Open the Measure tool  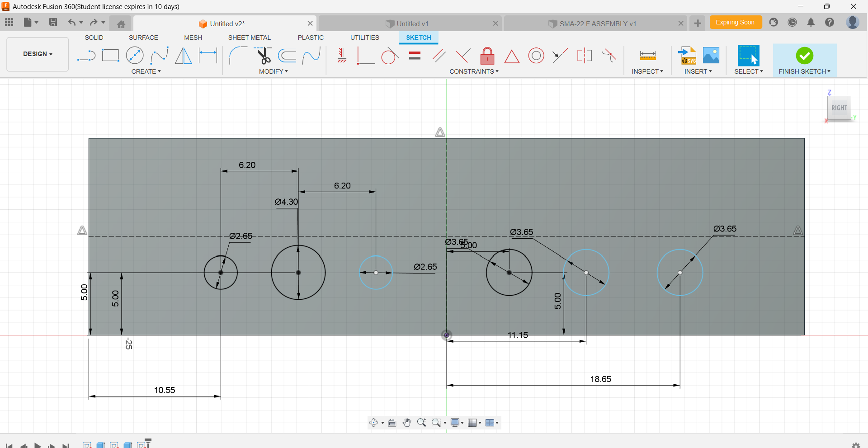pyautogui.click(x=648, y=56)
